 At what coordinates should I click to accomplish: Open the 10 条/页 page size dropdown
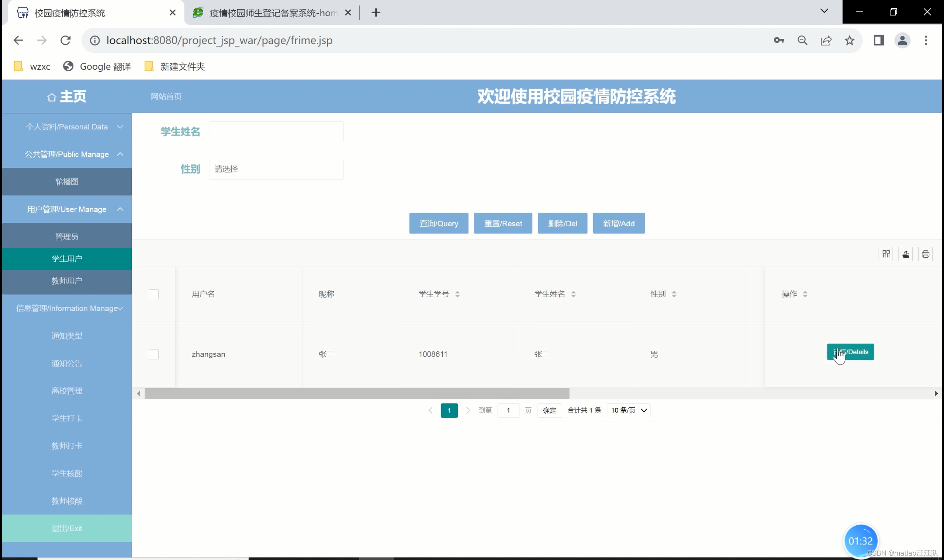point(629,410)
